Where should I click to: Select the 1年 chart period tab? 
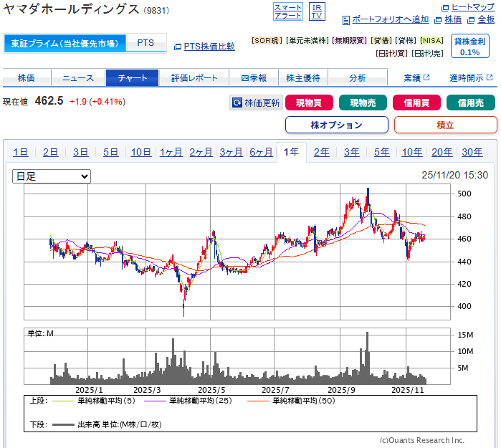click(x=292, y=152)
